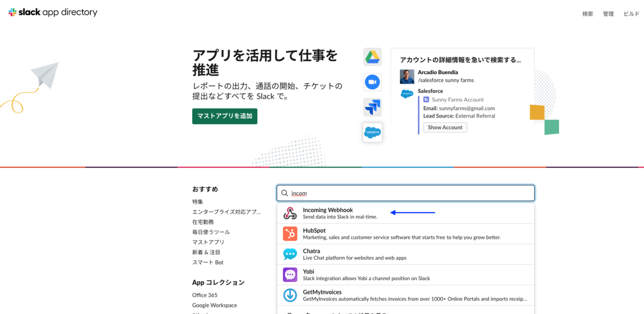Click the Slack app directory logo

tap(53, 12)
